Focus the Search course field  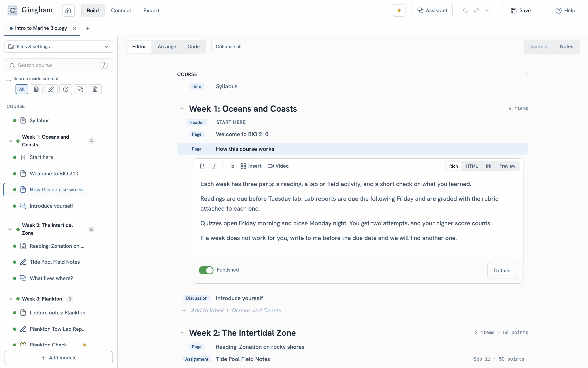[59, 65]
